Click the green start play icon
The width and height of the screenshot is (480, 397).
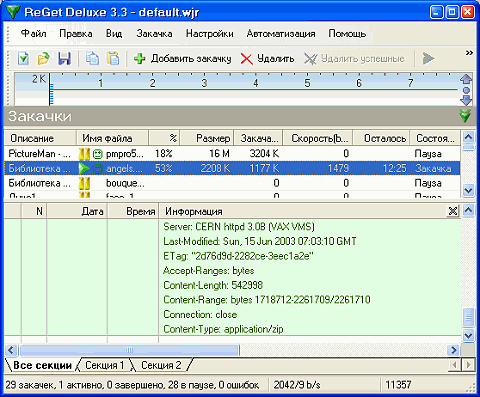(x=428, y=59)
